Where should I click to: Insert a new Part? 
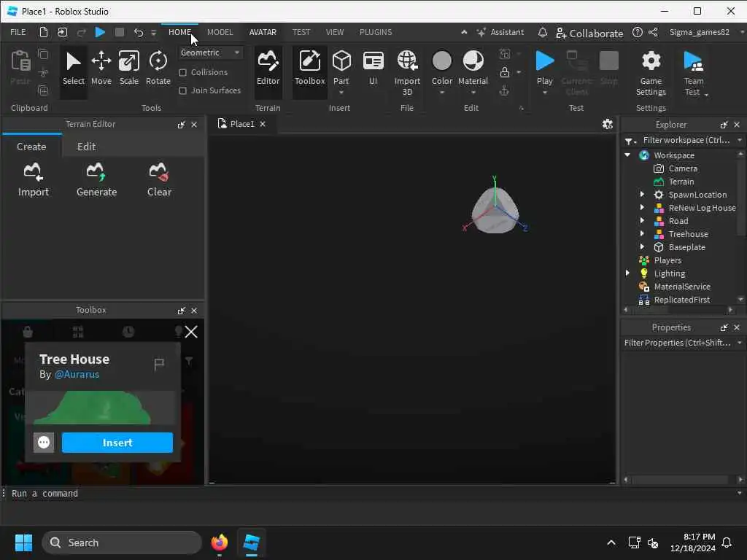[341, 66]
